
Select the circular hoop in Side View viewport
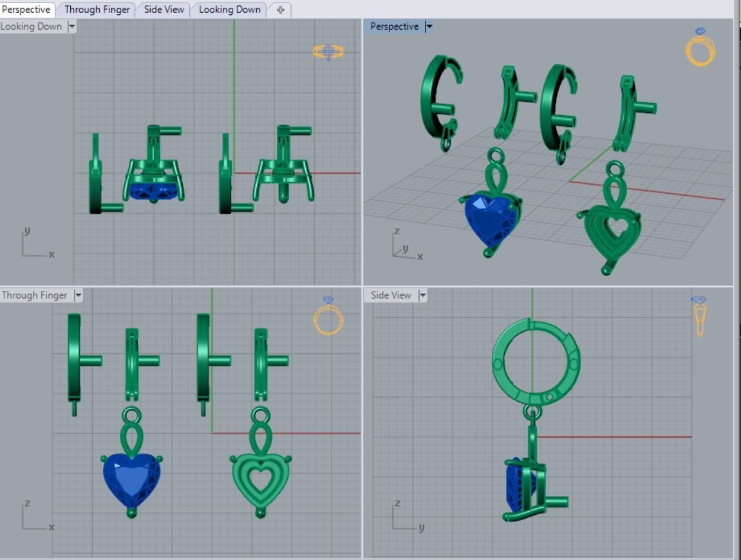[536, 362]
